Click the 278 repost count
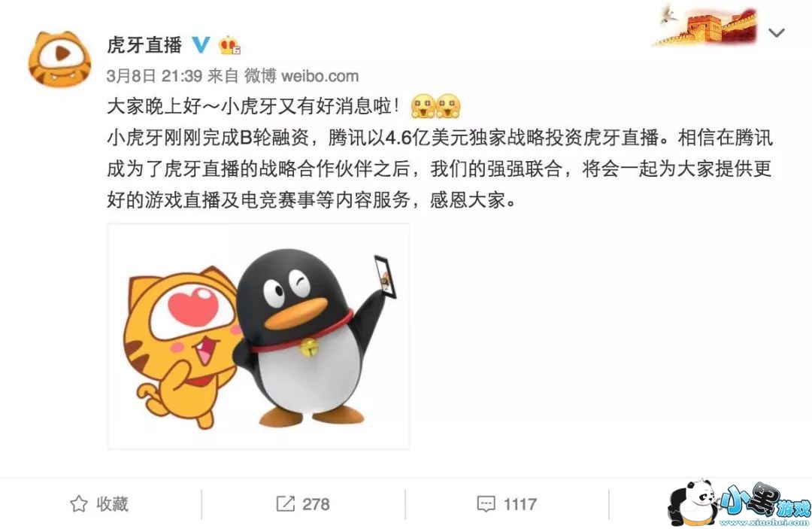The height and width of the screenshot is (529, 812). (x=316, y=504)
